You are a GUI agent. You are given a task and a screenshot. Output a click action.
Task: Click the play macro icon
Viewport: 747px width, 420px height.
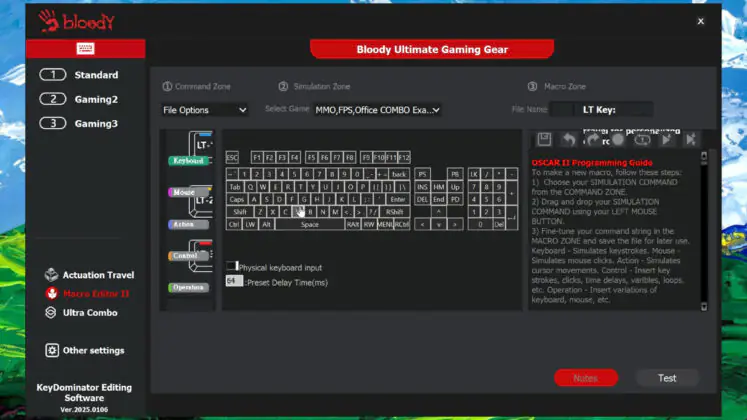(x=666, y=140)
